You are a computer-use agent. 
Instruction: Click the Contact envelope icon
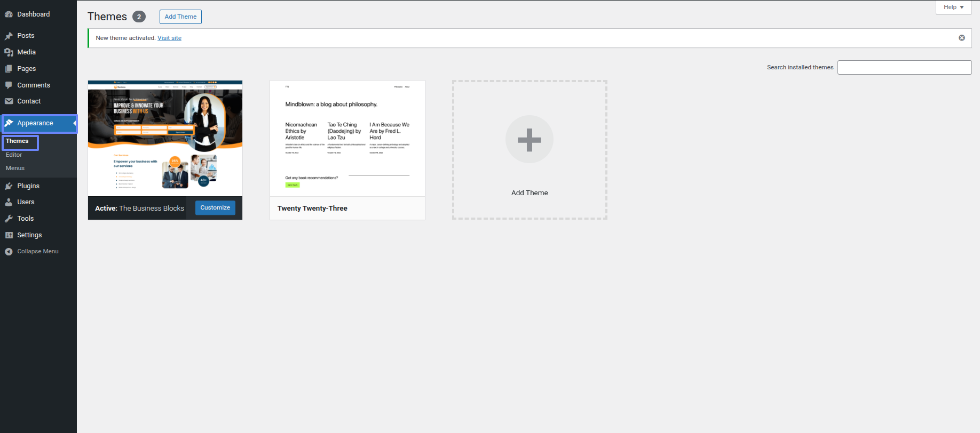pos(9,101)
